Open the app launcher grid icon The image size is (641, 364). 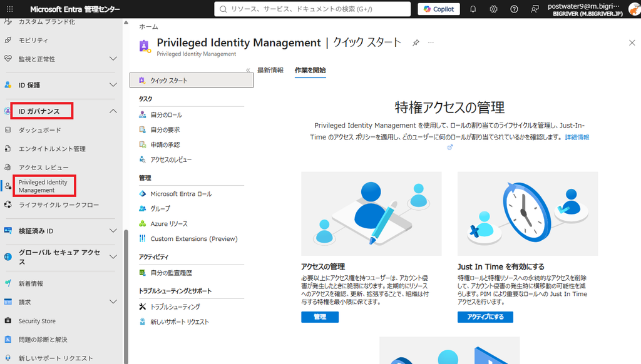10,9
